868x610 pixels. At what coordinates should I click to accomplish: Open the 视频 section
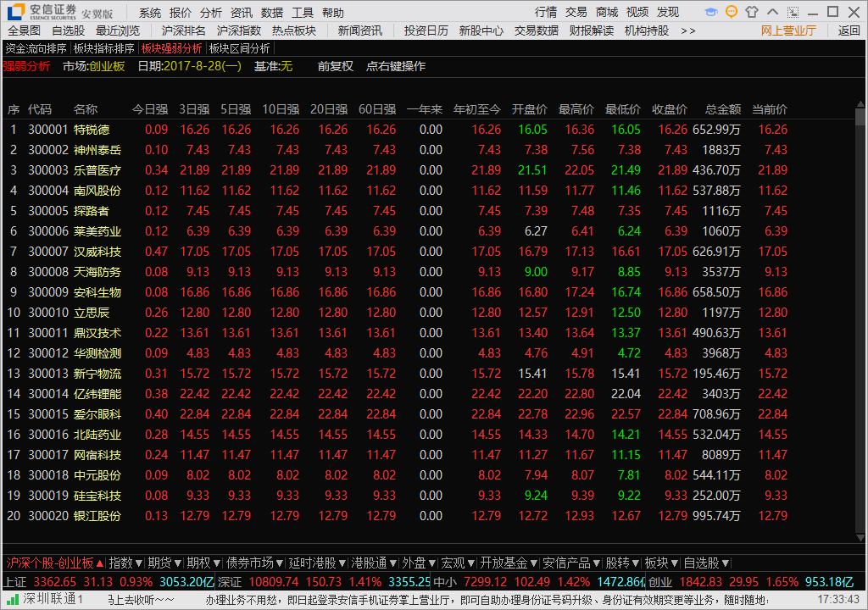637,12
